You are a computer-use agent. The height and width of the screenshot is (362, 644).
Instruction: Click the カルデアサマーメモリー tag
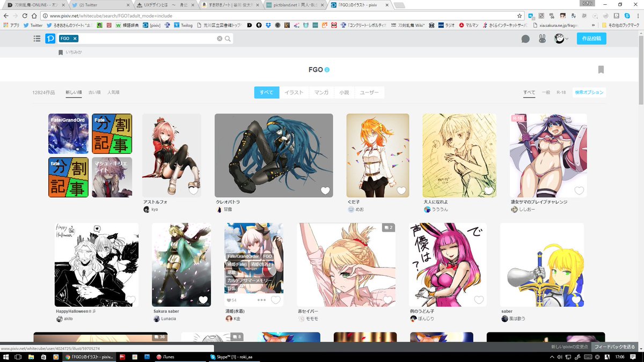(251, 280)
